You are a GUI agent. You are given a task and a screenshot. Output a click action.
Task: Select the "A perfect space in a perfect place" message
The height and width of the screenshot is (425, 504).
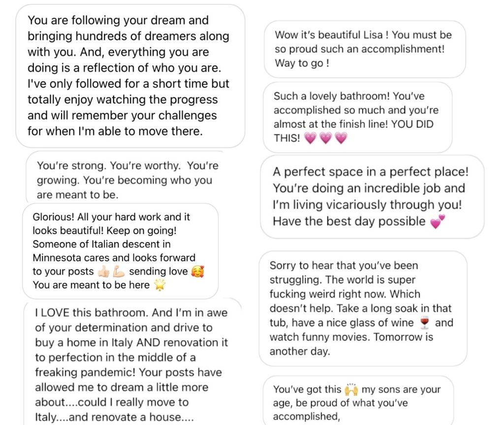click(371, 196)
